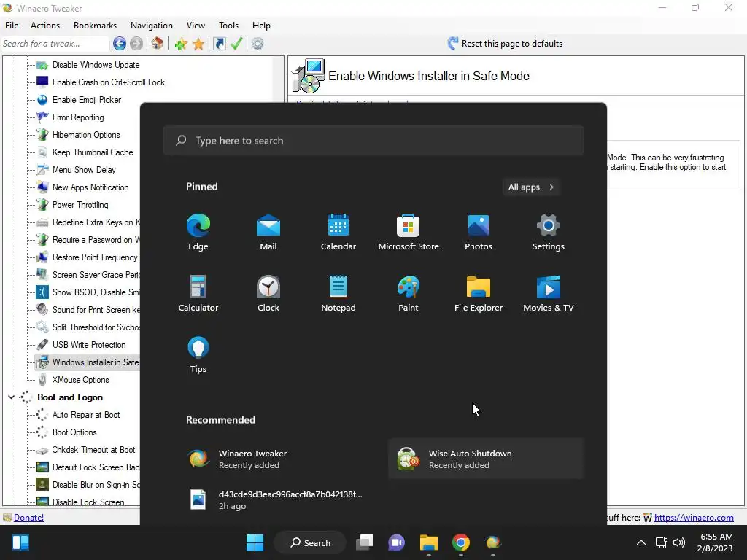Open Winaero settings gear toolbar icon
This screenshot has height=560, width=747.
(258, 44)
